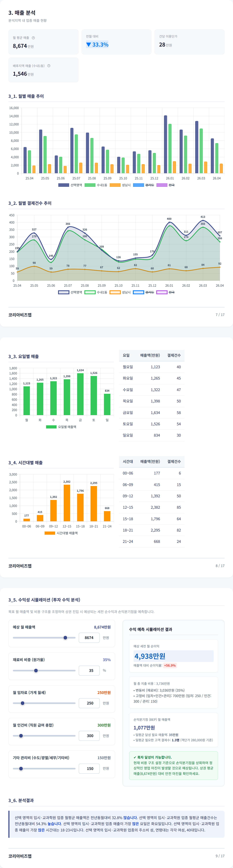233x868 pixels.
Task: Enable 전국 legend in 월별 결제건수 추이 chart
Action: point(165,292)
